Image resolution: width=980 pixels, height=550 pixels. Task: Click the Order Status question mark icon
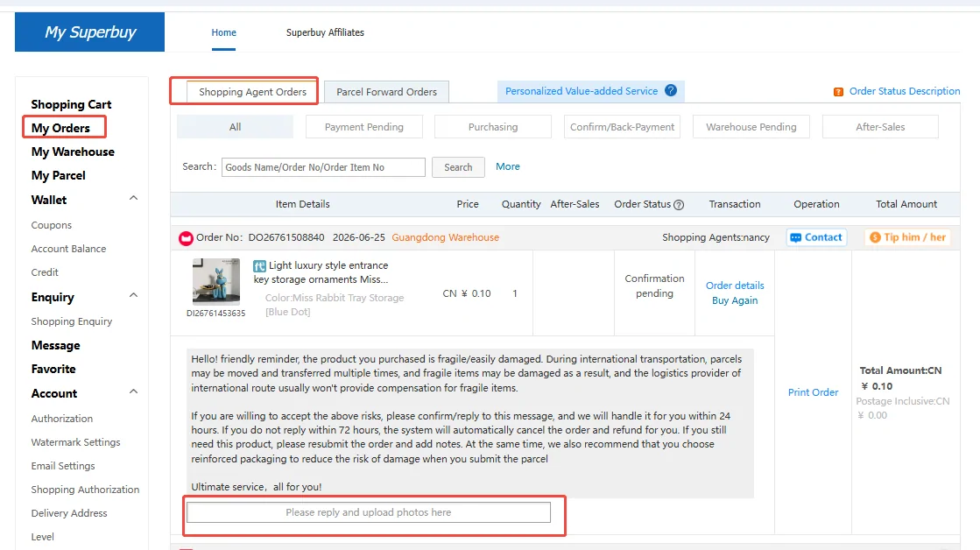(x=679, y=204)
